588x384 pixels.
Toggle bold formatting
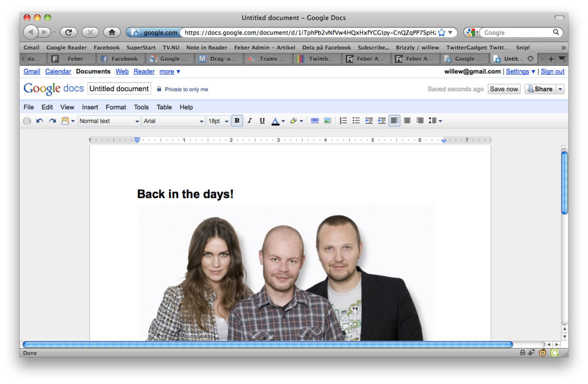click(x=237, y=121)
